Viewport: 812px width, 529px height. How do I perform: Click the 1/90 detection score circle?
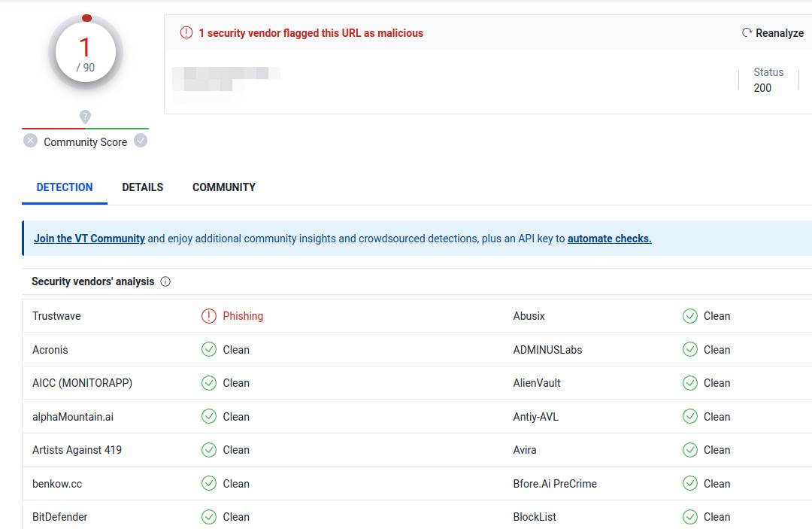[x=85, y=53]
